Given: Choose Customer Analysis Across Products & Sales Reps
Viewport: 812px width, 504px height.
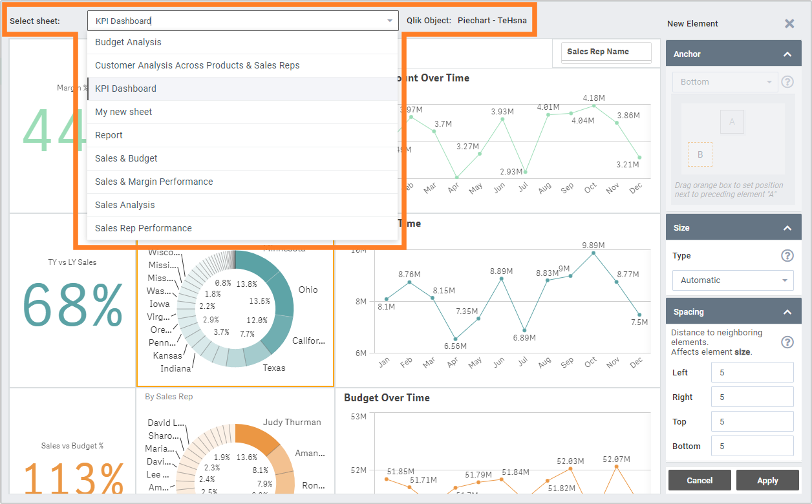Looking at the screenshot, I should tap(242, 65).
